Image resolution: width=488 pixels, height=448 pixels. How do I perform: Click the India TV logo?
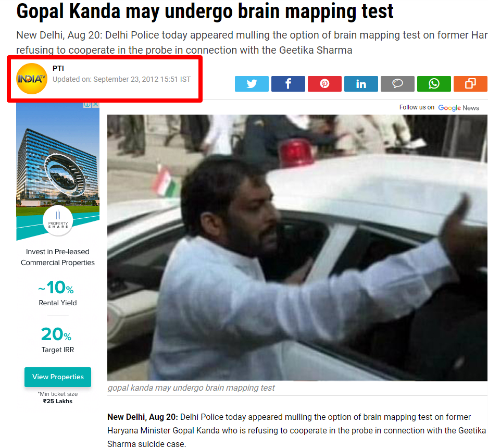click(x=32, y=79)
